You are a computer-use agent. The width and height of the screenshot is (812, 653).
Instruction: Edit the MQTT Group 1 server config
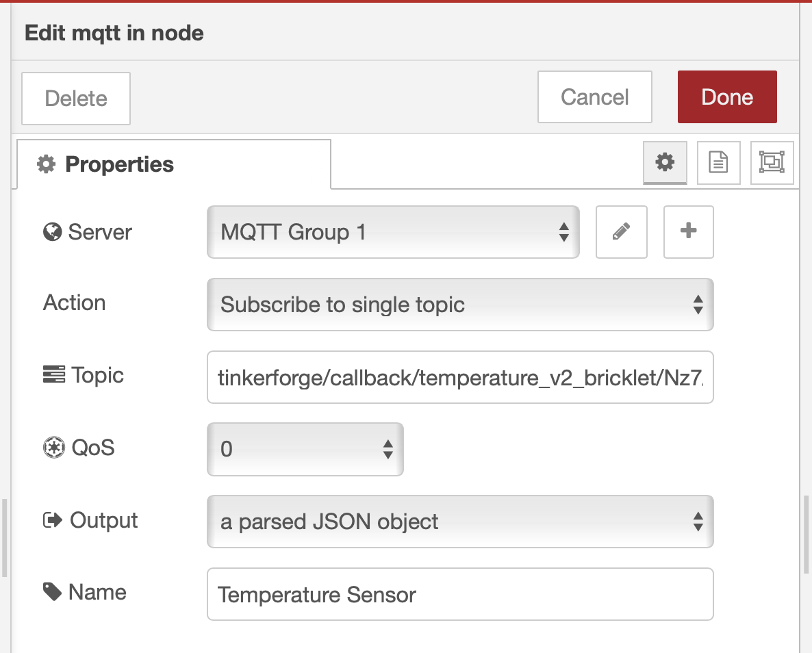[x=621, y=232]
